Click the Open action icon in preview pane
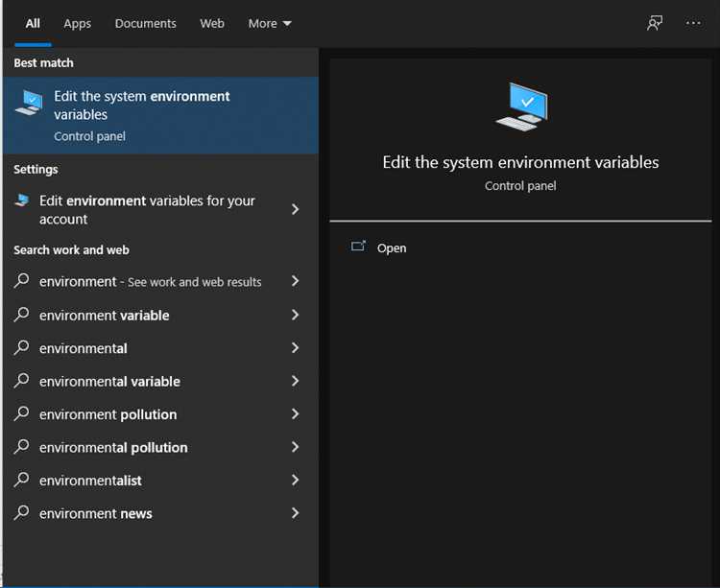This screenshot has width=720, height=588. pos(359,247)
